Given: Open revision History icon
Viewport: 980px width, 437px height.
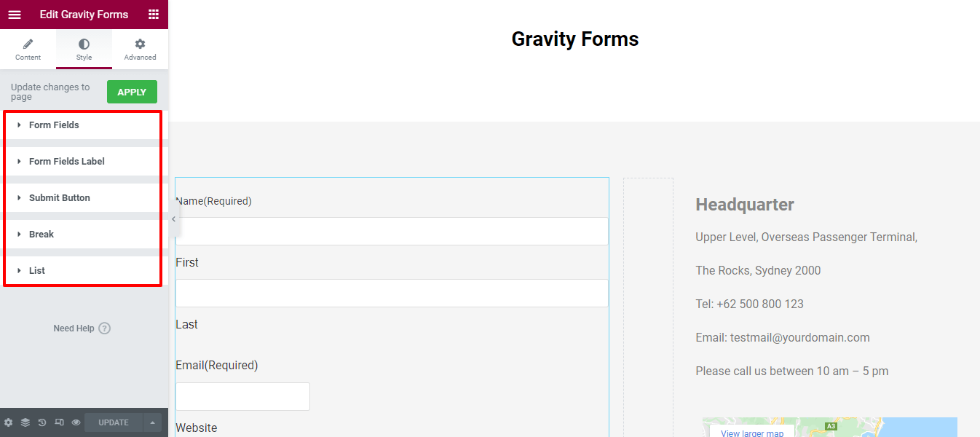Looking at the screenshot, I should (42, 422).
